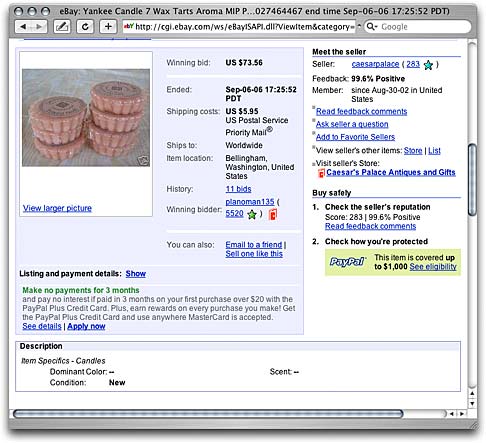
Task: View the 11 bids history
Action: pos(238,189)
